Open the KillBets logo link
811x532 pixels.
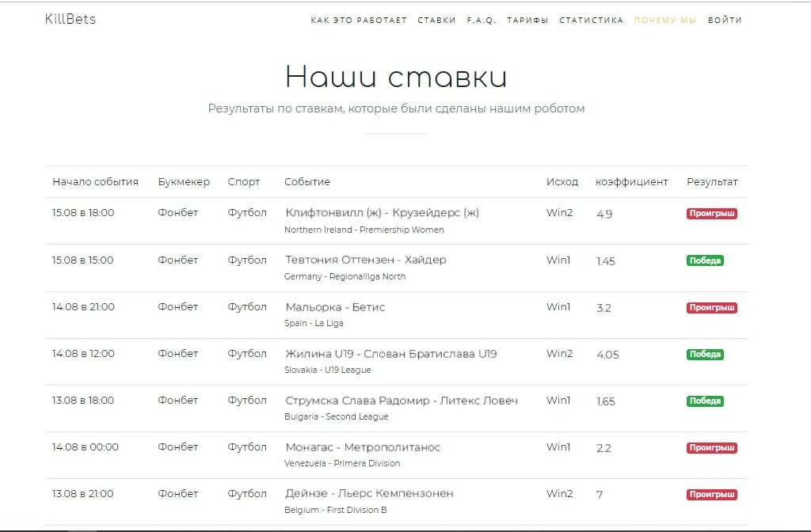[70, 19]
